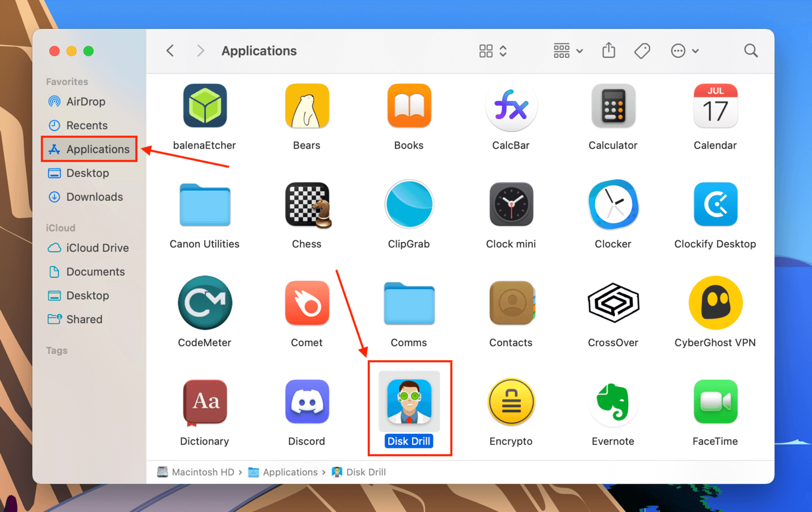Go back with the left chevron

click(x=170, y=50)
